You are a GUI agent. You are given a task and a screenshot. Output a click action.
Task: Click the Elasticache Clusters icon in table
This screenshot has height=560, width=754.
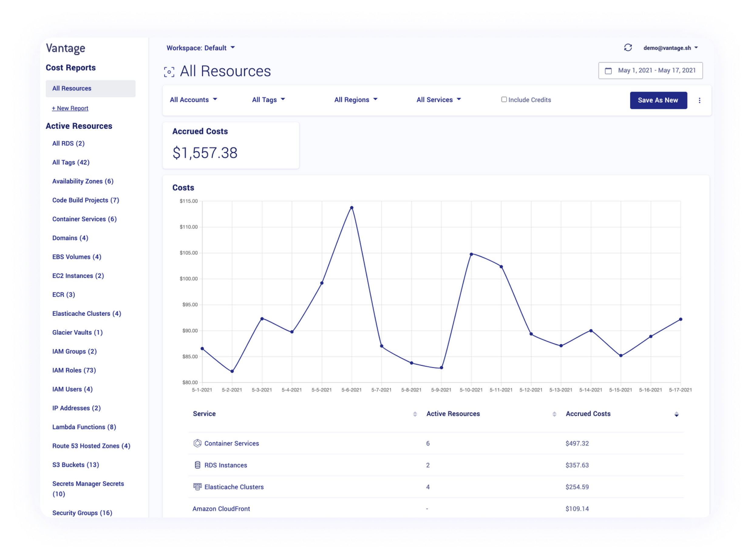[197, 487]
